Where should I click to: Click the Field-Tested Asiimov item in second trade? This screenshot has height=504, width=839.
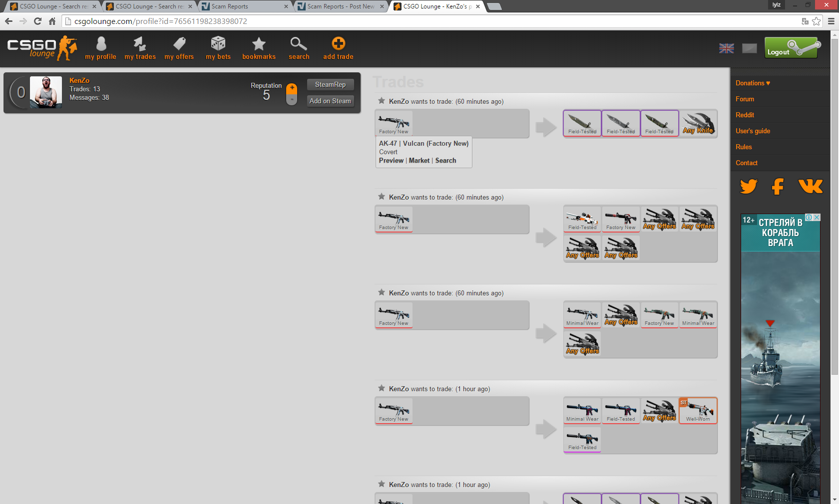pos(582,219)
